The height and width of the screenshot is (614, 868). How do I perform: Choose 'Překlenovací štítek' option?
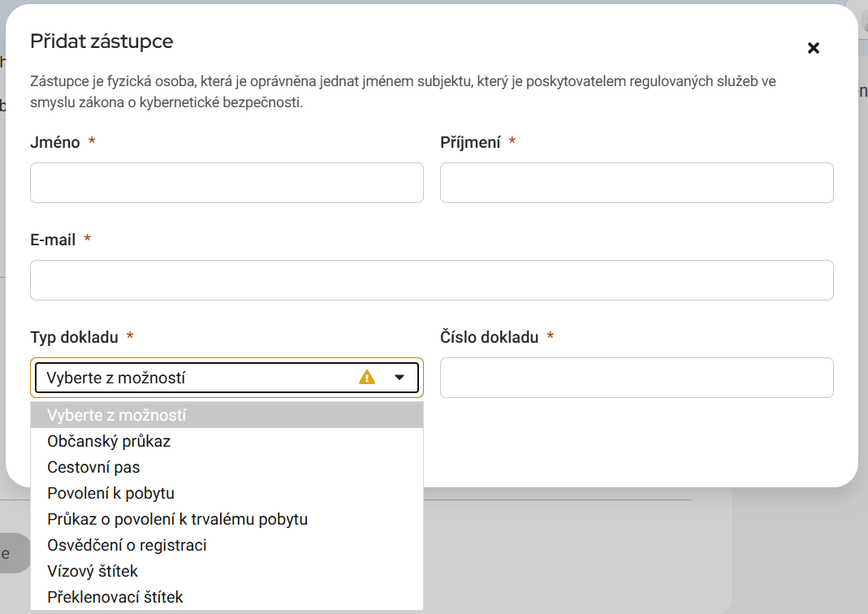(115, 597)
